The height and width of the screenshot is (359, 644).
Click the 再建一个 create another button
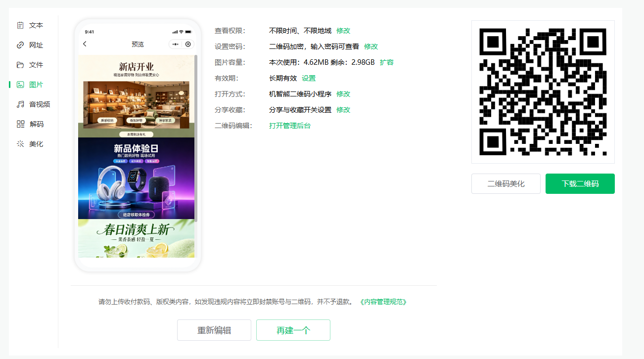click(x=293, y=330)
